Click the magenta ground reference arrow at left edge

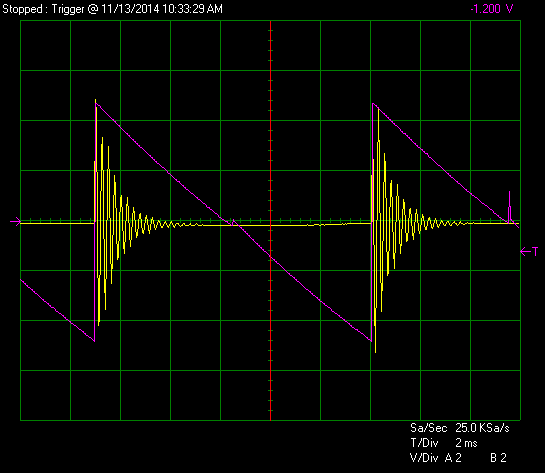[x=16, y=221]
